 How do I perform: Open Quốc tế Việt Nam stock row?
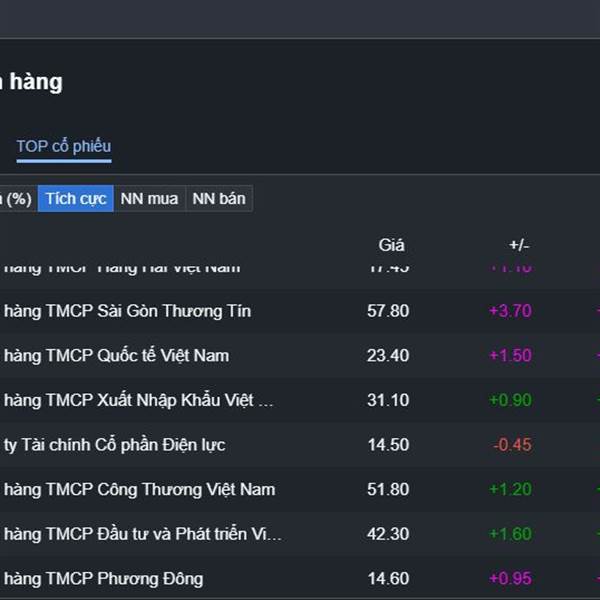coord(300,355)
